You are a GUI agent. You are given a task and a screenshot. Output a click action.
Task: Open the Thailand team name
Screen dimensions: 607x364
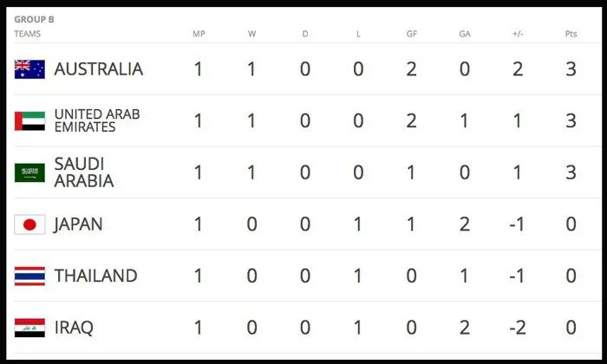(x=95, y=276)
